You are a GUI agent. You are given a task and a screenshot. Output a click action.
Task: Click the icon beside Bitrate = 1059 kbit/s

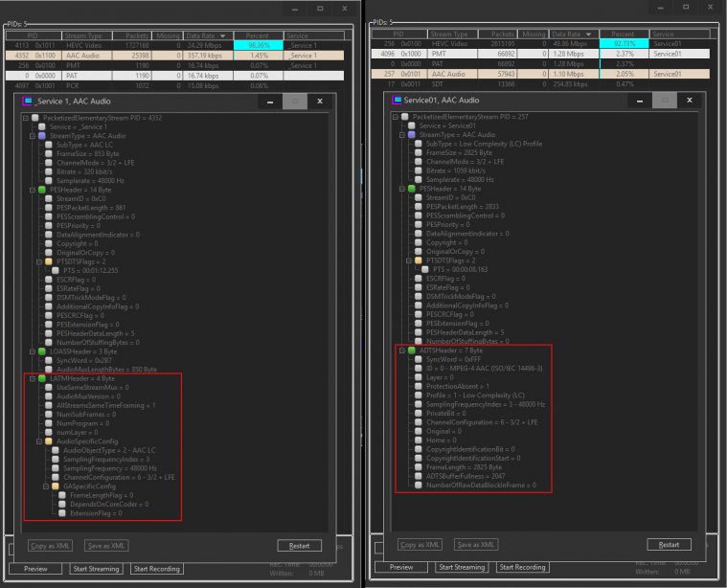pos(419,170)
